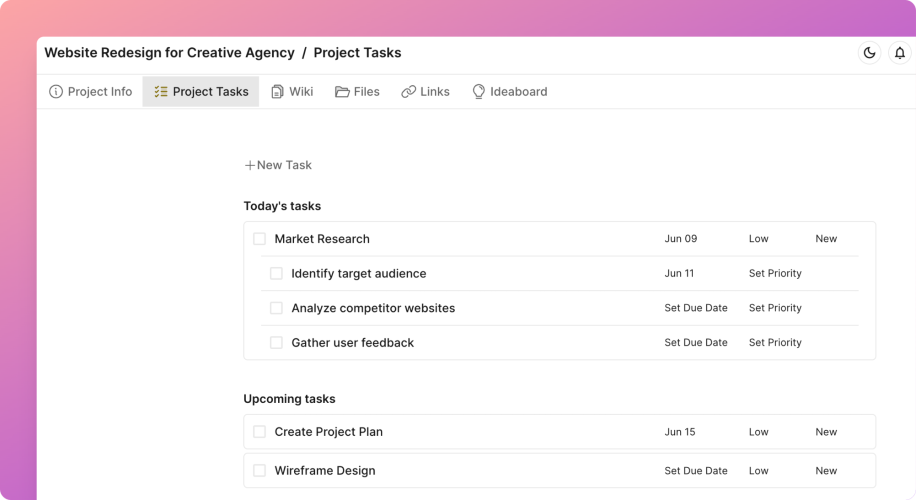This screenshot has width=916, height=500.
Task: Change New status of Market Research
Action: [x=826, y=239]
